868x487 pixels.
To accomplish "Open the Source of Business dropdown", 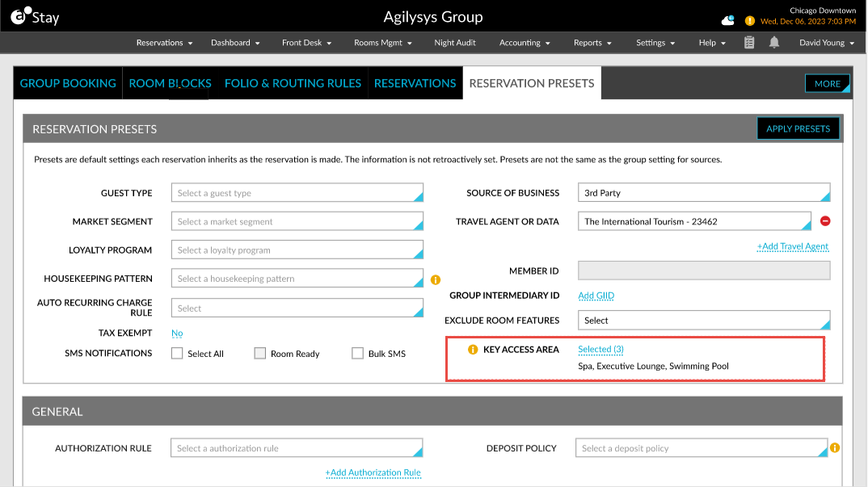I will click(x=704, y=192).
